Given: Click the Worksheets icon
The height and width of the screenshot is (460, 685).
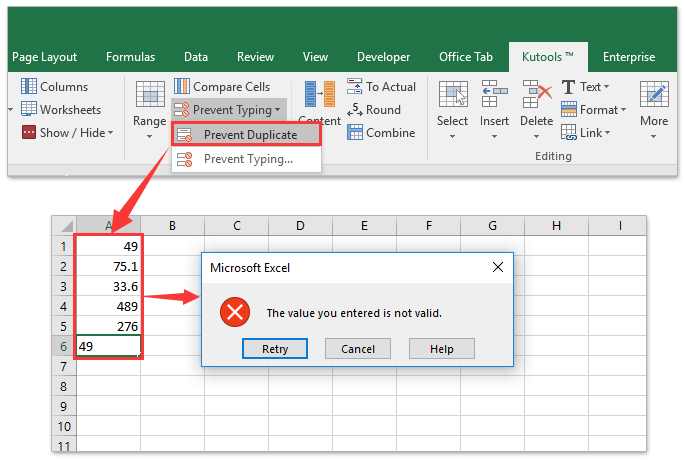Looking at the screenshot, I should point(29,109).
